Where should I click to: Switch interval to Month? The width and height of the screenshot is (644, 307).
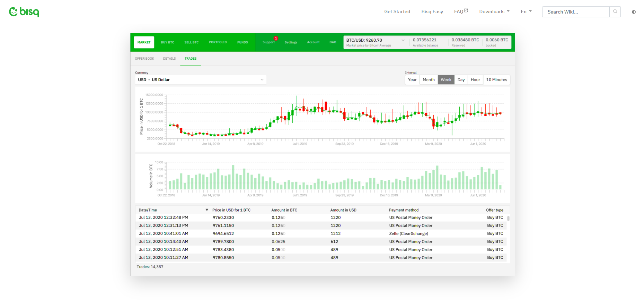[x=429, y=80]
